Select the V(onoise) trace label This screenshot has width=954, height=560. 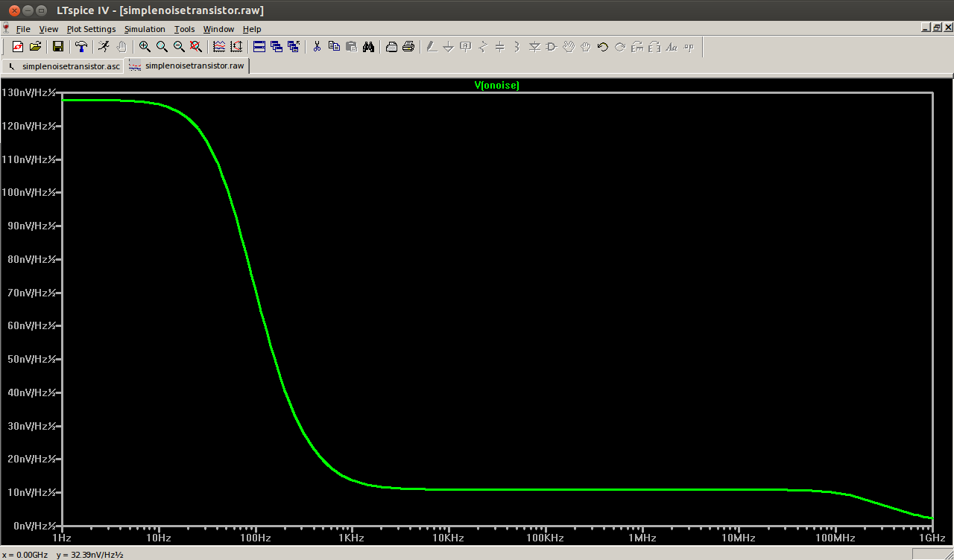pos(496,85)
